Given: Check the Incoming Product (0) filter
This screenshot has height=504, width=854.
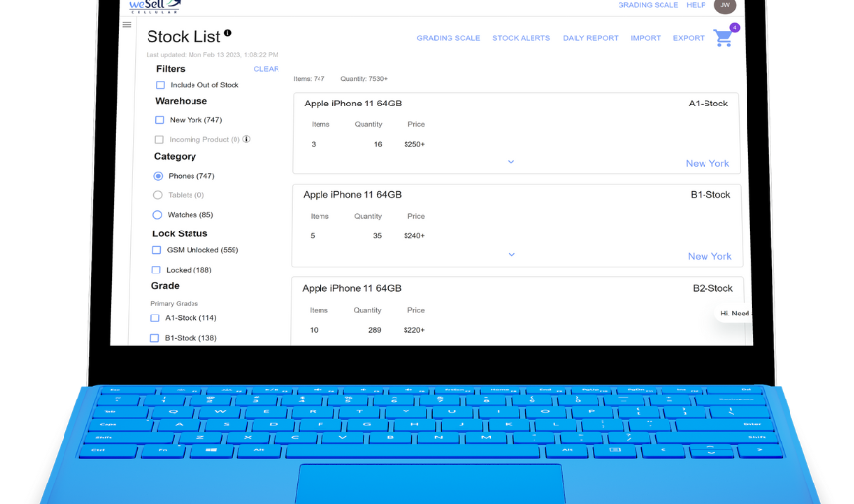Looking at the screenshot, I should [159, 140].
